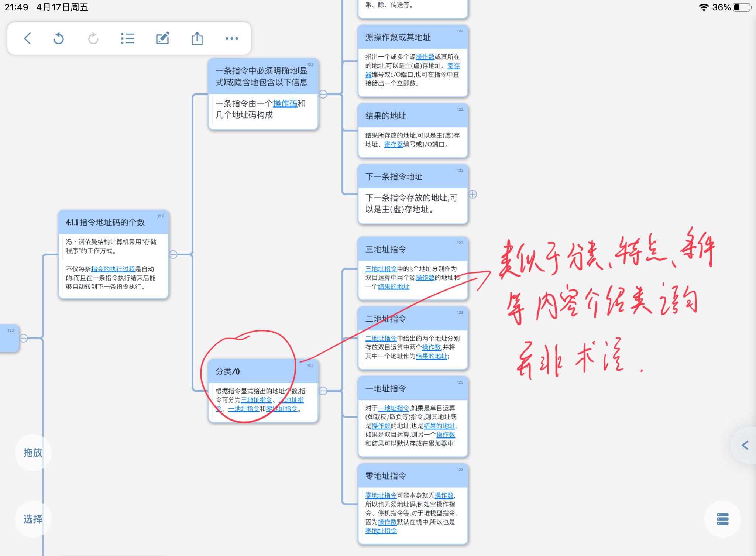Tap the share export icon
Viewport: 756px width, 556px height.
pyautogui.click(x=197, y=38)
